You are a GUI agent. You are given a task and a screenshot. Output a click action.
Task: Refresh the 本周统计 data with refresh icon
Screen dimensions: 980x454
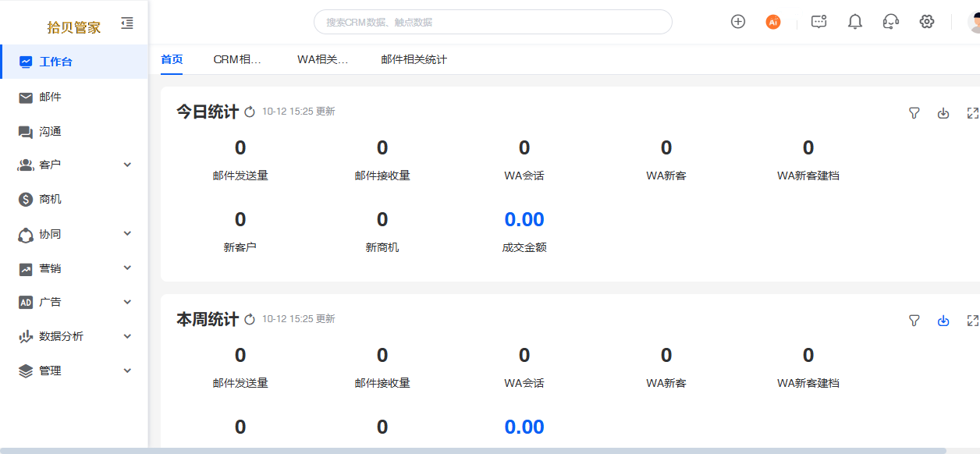coord(250,320)
